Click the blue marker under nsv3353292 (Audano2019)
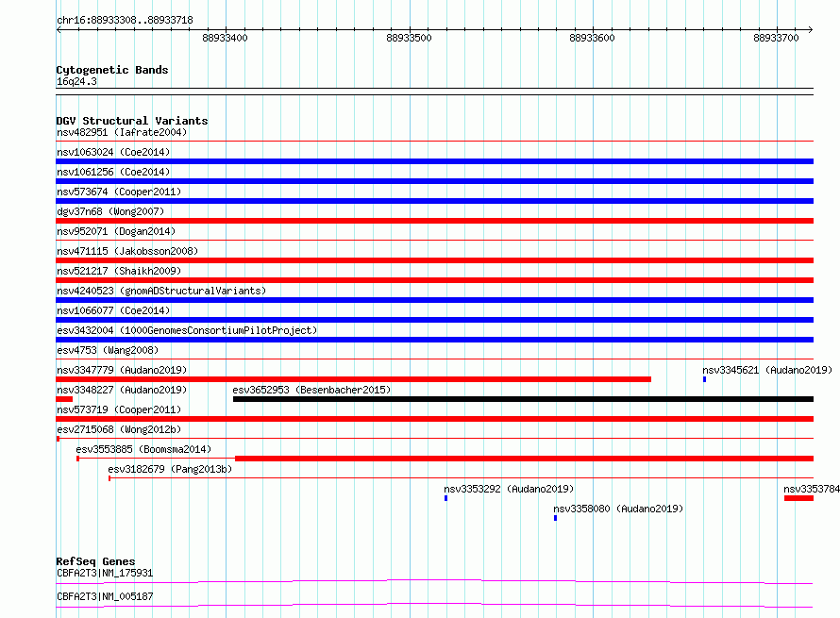 tap(445, 498)
